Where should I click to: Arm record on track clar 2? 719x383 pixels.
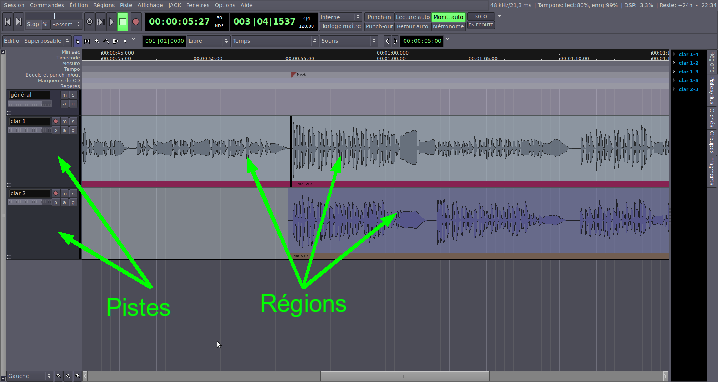(x=56, y=194)
